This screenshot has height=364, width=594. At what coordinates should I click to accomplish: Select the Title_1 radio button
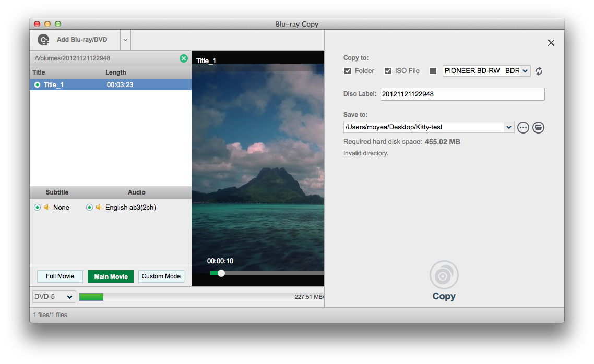click(37, 84)
